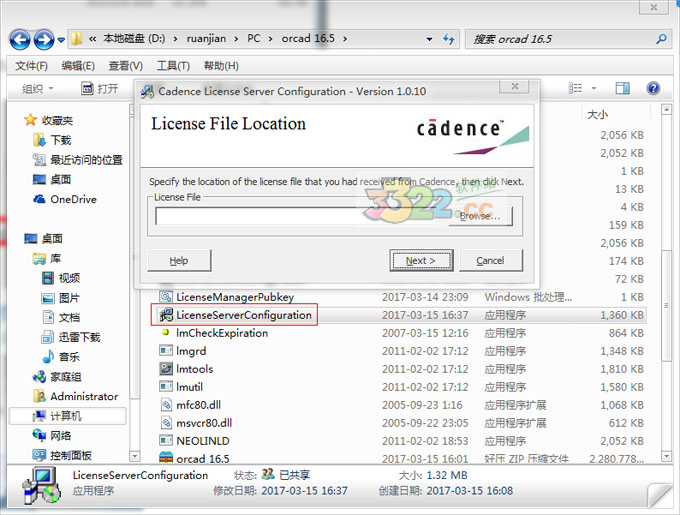Click 本地磁盘 (D:) breadcrumb segment

(134, 39)
